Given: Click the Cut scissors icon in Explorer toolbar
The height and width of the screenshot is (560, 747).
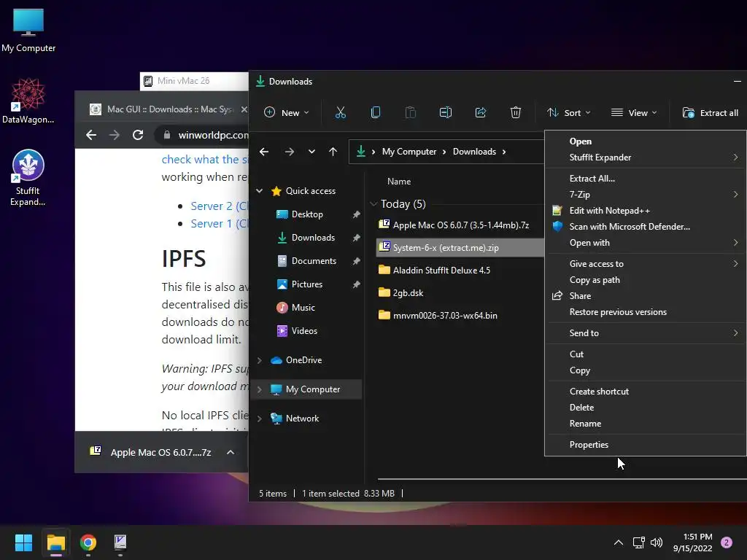Looking at the screenshot, I should click(x=340, y=113).
